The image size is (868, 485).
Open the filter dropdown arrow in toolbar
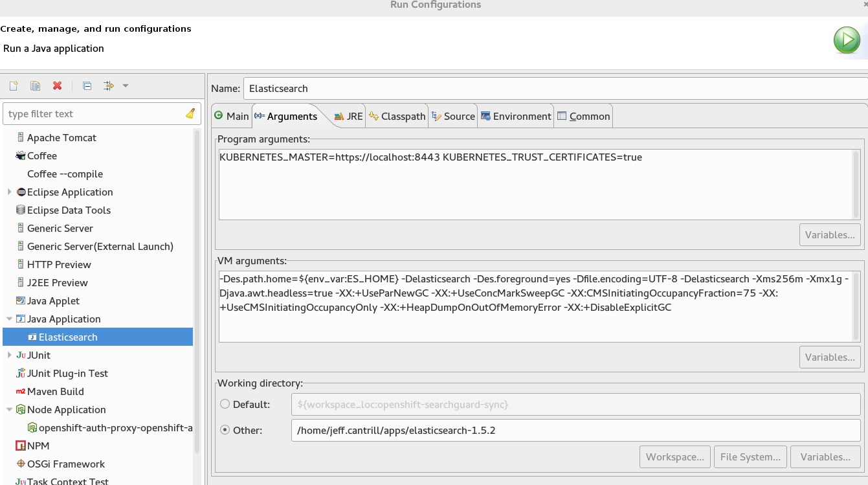(126, 85)
